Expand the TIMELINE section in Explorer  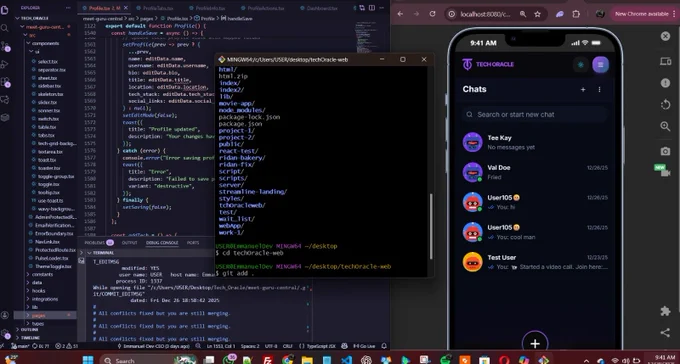point(29,338)
